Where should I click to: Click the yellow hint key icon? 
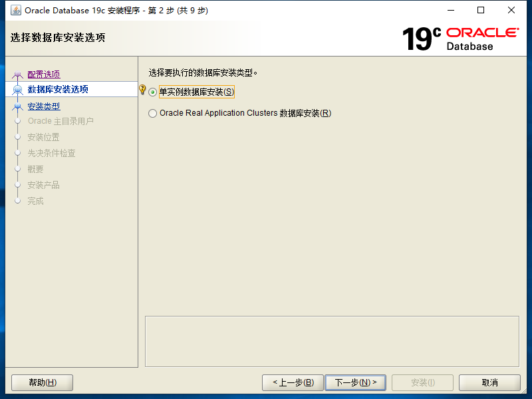[142, 90]
